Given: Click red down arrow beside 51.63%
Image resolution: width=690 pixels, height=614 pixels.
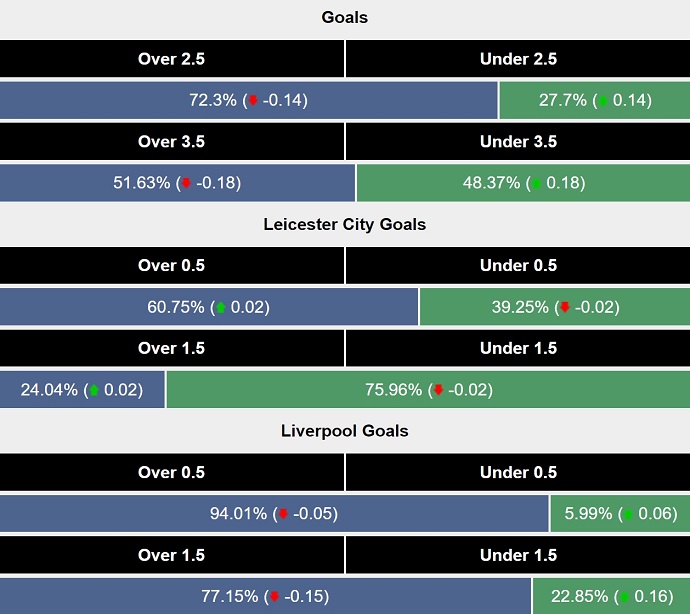Looking at the screenshot, I should click(184, 183).
